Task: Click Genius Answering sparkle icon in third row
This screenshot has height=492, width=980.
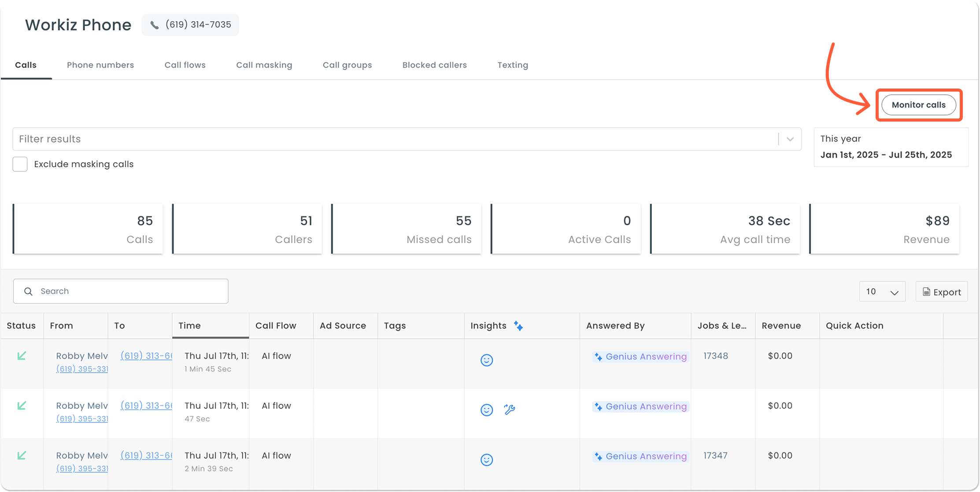Action: pyautogui.click(x=598, y=456)
